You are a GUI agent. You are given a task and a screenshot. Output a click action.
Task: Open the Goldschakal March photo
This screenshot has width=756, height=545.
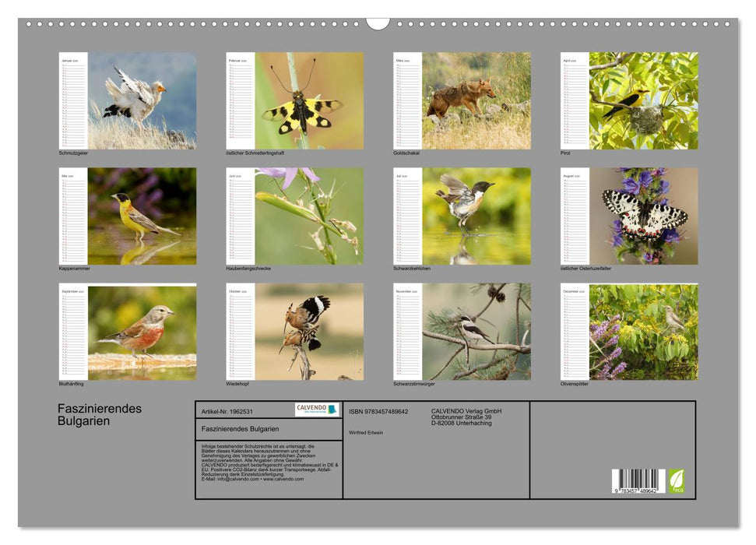tap(476, 100)
